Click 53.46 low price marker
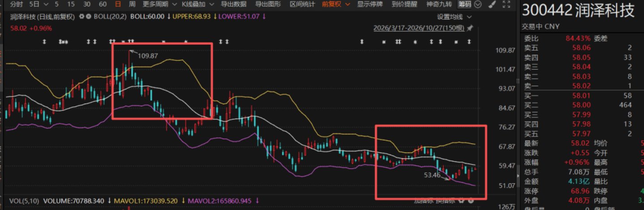The width and height of the screenshot is (644, 210). (x=433, y=175)
